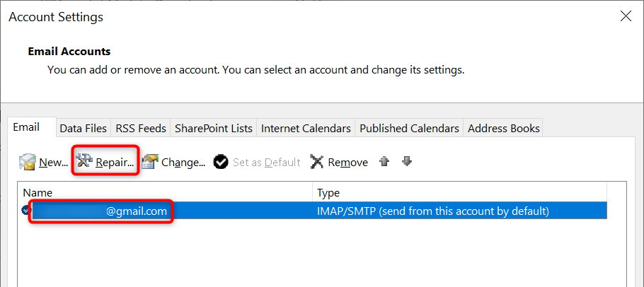Select the SharePoint Lists tab
Screen dimensions: 644x287
213,128
